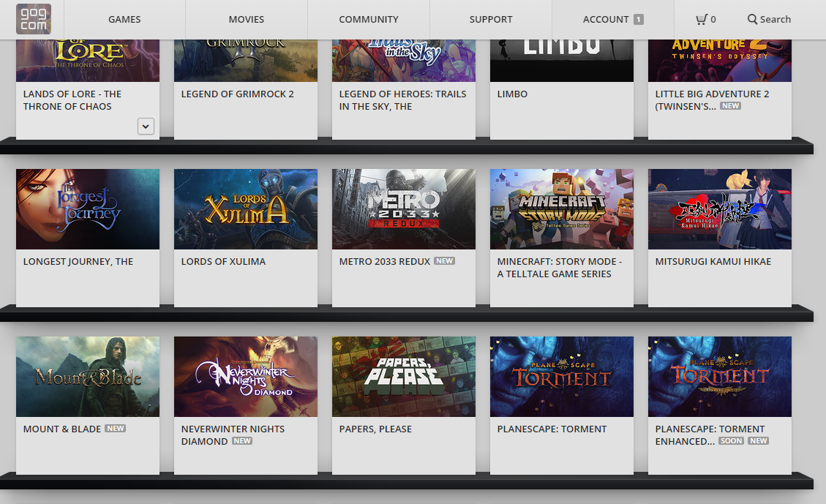The image size is (826, 504).
Task: Open the Neverwinter Nights Diamond cover art
Action: (246, 377)
